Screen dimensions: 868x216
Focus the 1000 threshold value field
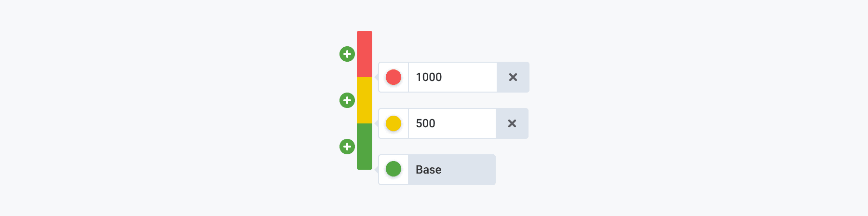coord(452,77)
